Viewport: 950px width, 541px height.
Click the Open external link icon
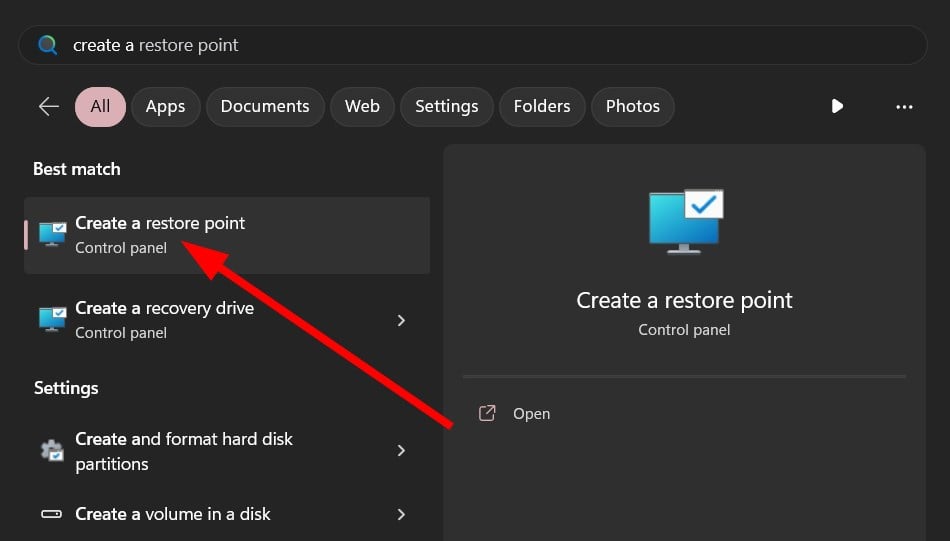487,413
